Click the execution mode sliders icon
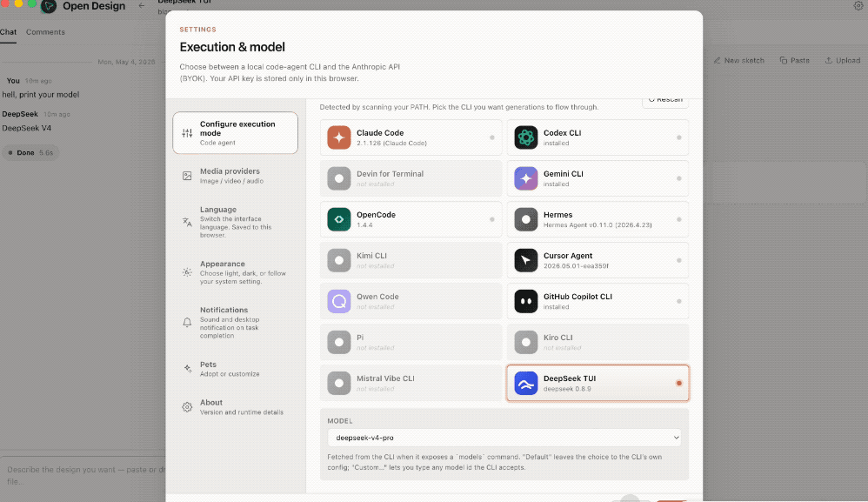 187,133
